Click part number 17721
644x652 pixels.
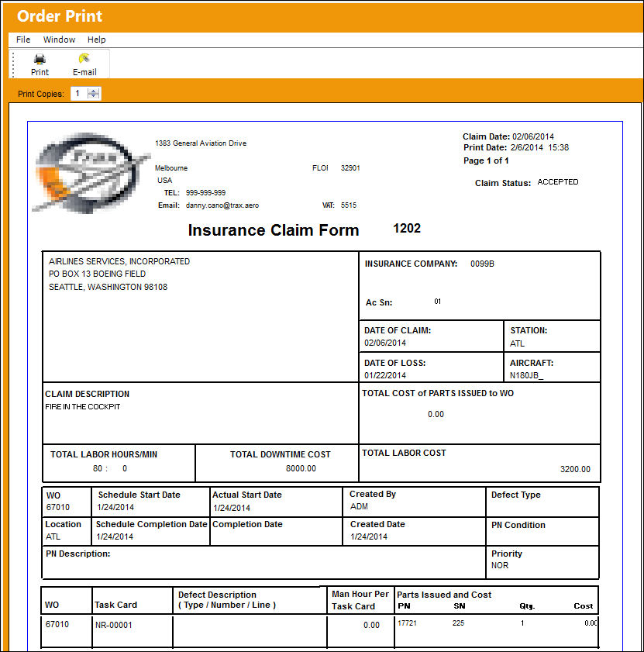(407, 623)
